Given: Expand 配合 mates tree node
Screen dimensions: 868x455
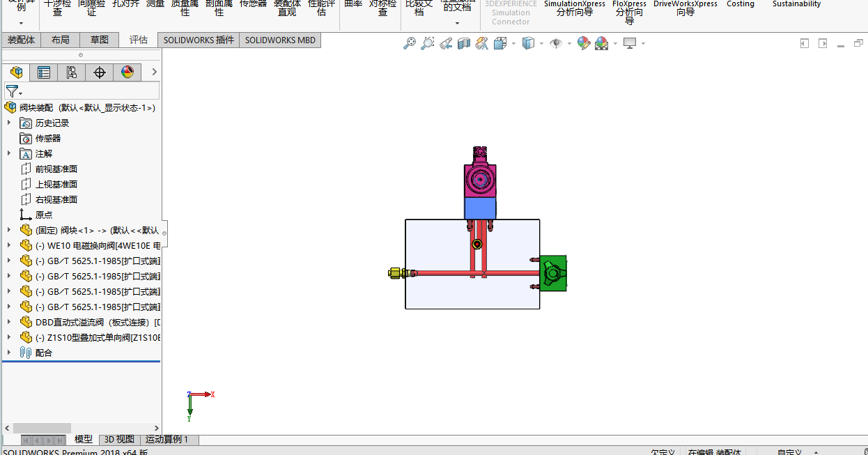Looking at the screenshot, I should coord(9,353).
